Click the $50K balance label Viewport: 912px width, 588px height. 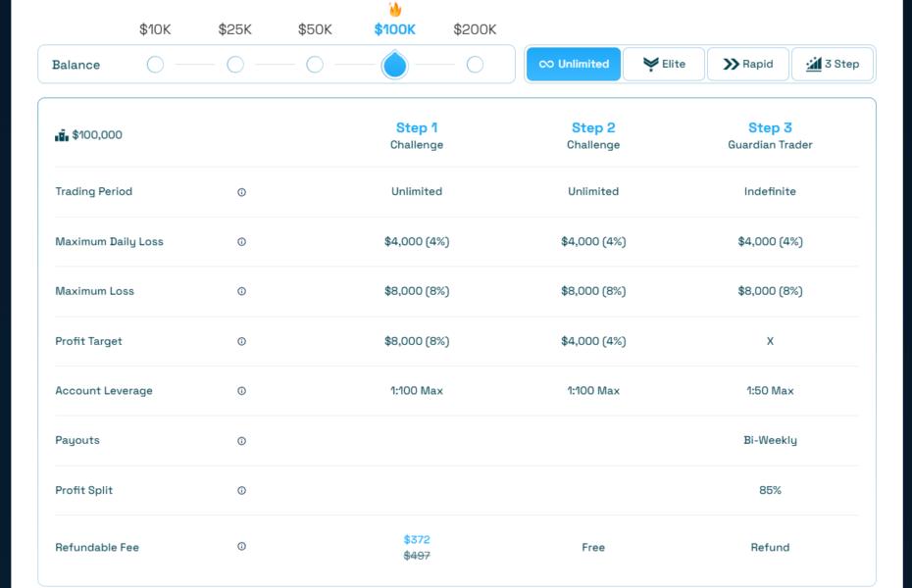pos(315,29)
